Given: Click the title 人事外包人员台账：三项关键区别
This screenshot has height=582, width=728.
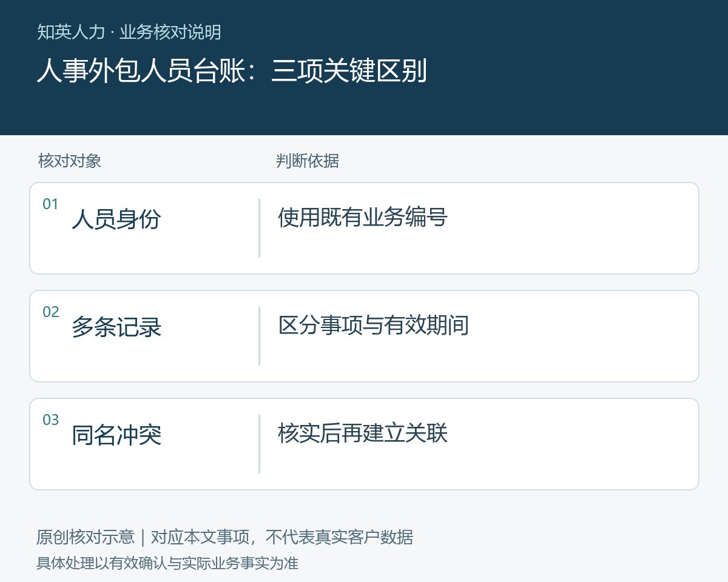Looking at the screenshot, I should point(232,71).
